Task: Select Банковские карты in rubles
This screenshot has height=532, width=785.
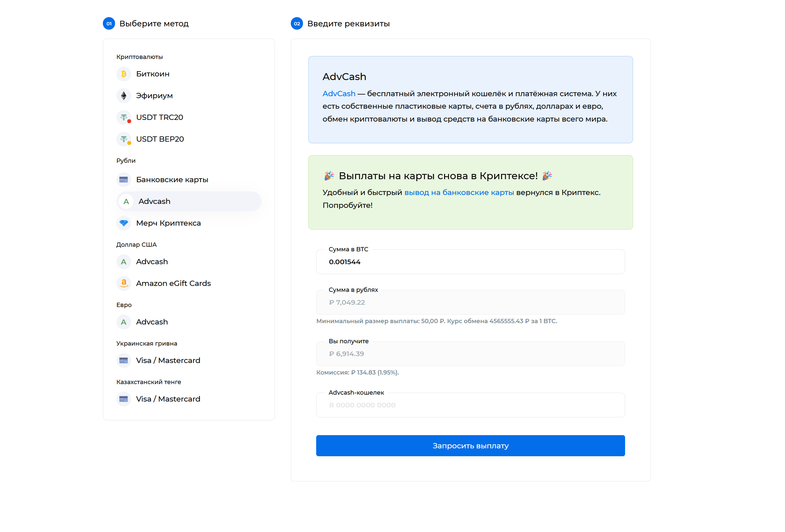Action: 189,180
